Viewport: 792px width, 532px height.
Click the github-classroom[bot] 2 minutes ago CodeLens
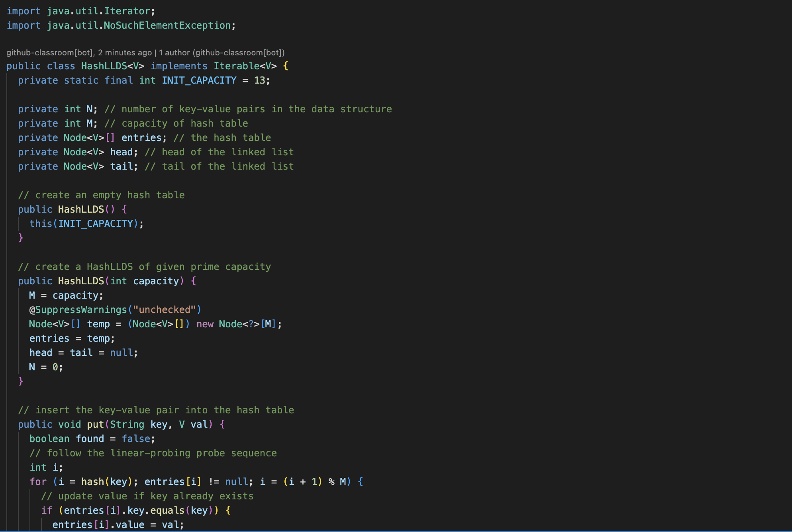pyautogui.click(x=79, y=53)
